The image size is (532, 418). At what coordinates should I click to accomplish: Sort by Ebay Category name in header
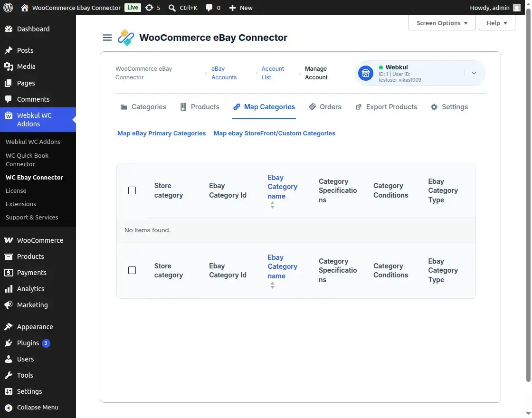[x=282, y=187]
